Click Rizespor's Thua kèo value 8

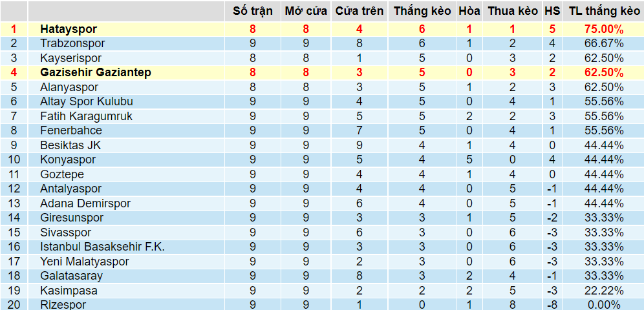click(x=513, y=305)
